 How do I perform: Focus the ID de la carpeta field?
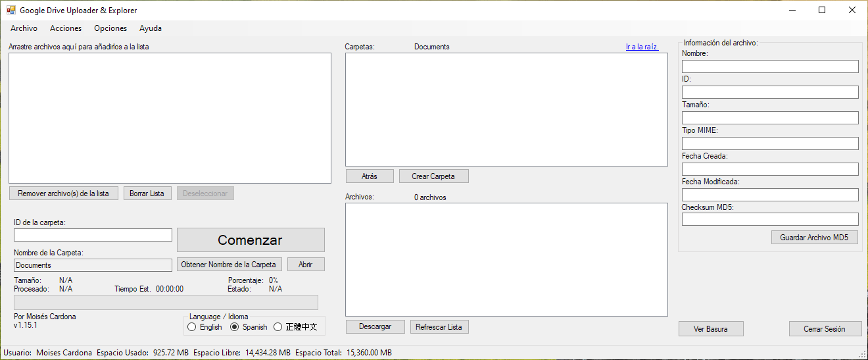pos(93,235)
